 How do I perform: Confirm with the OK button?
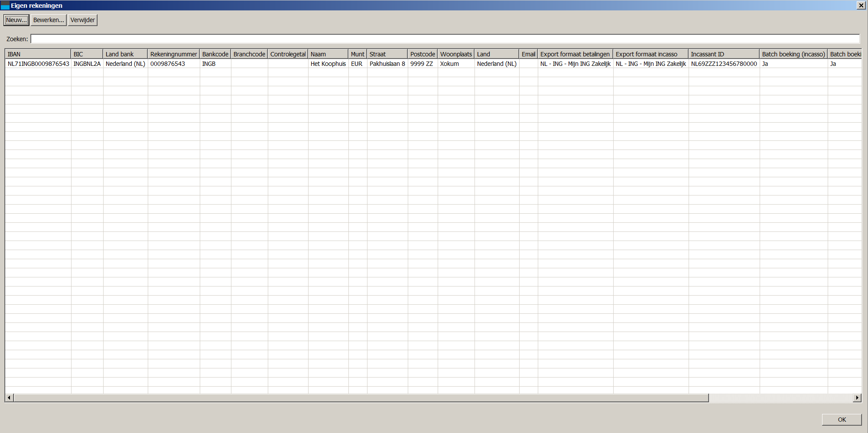tap(842, 420)
